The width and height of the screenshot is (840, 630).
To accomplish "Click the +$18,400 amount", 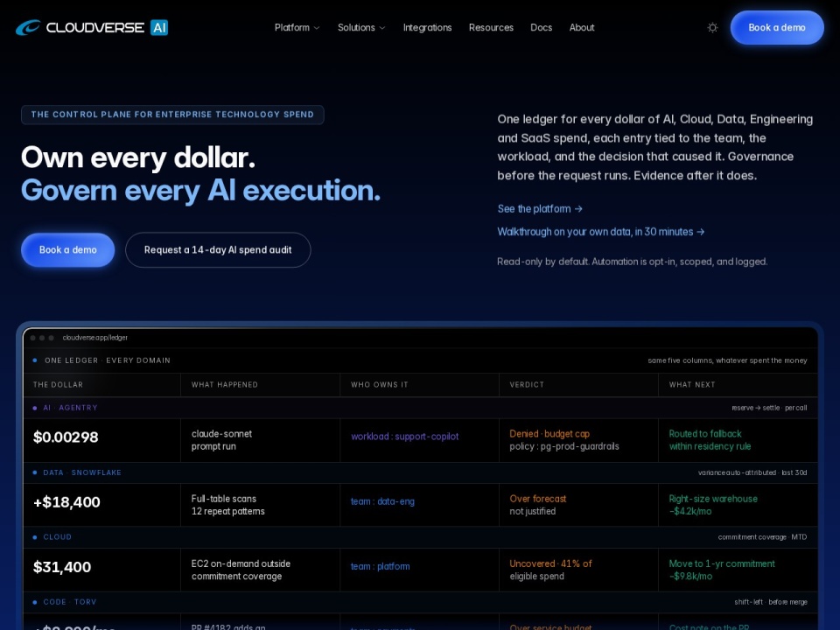I will [66, 502].
